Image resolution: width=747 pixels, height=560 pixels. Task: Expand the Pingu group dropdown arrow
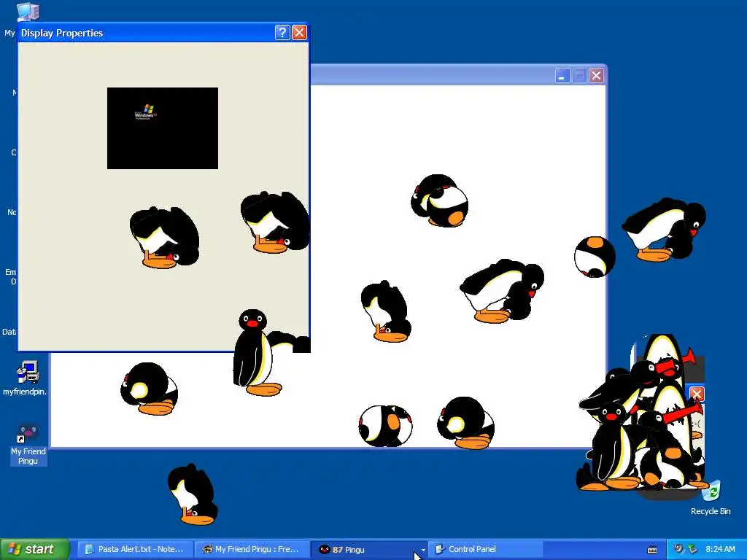423,550
